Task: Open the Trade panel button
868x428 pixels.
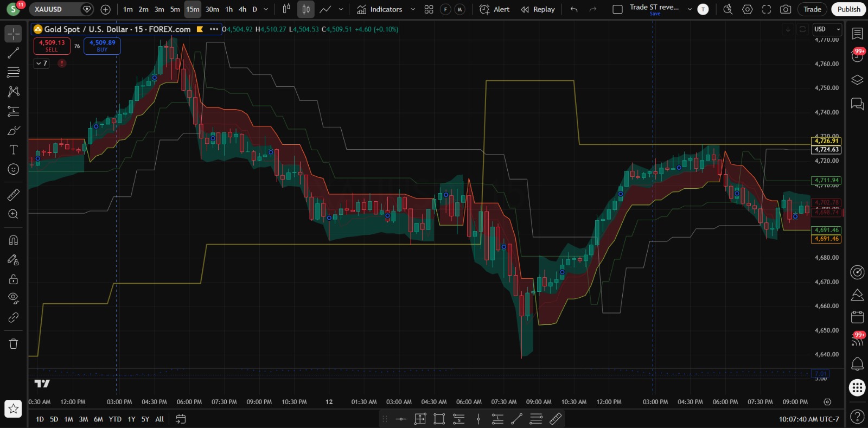Action: 812,9
